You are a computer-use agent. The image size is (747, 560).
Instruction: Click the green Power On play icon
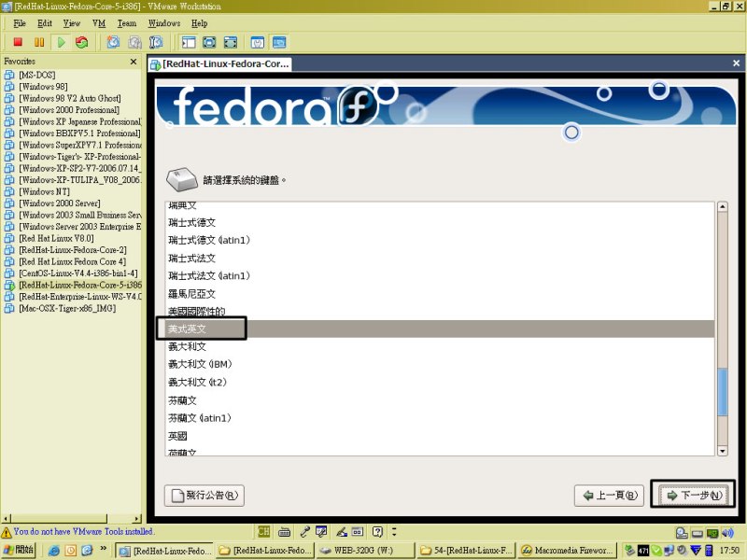click(61, 42)
